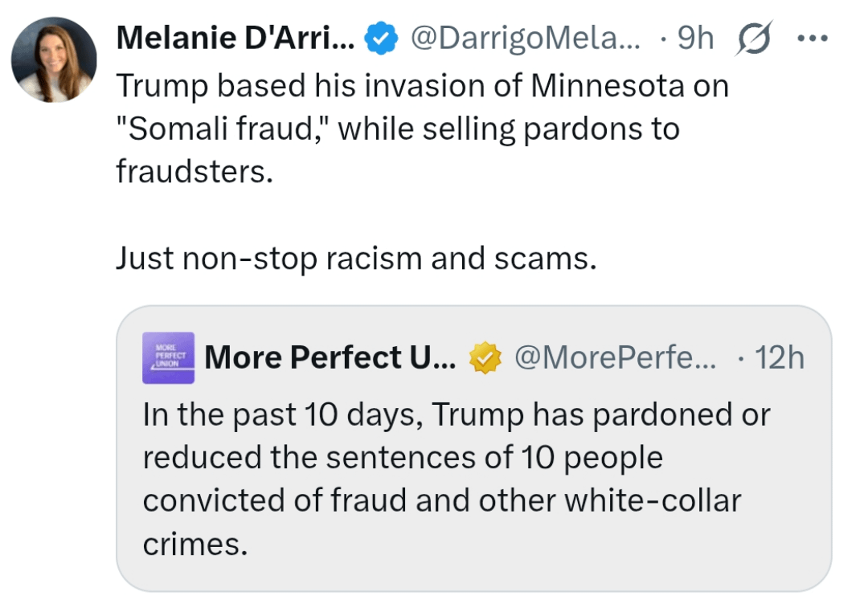This screenshot has width=868, height=608.
Task: Click "white-collar" in the quoted post
Action: pos(652,500)
